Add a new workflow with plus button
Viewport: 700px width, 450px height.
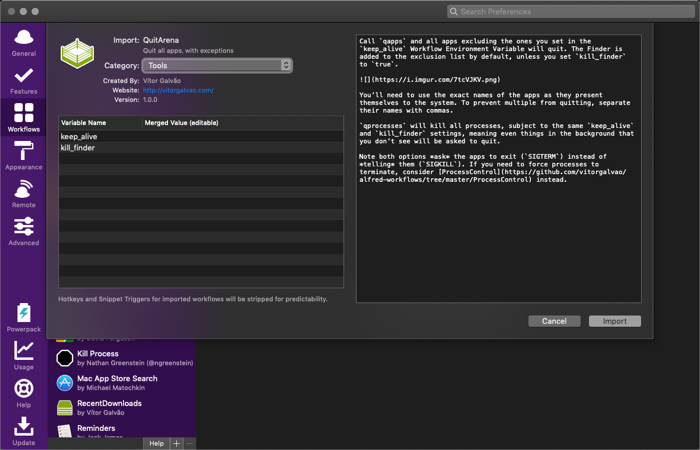coord(177,443)
